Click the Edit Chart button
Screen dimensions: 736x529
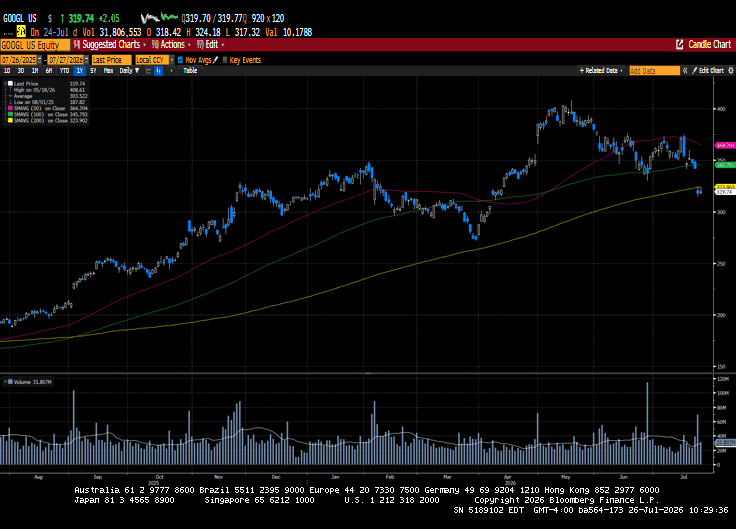pyautogui.click(x=708, y=71)
